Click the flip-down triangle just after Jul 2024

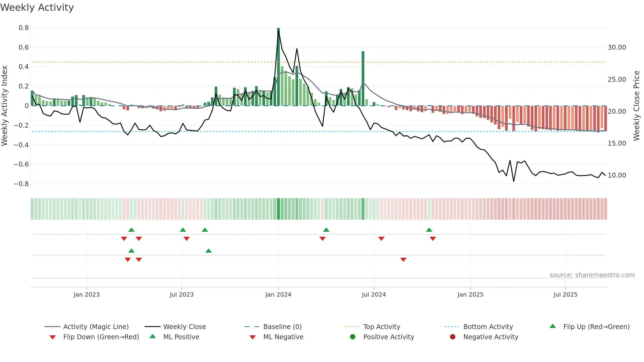point(381,239)
